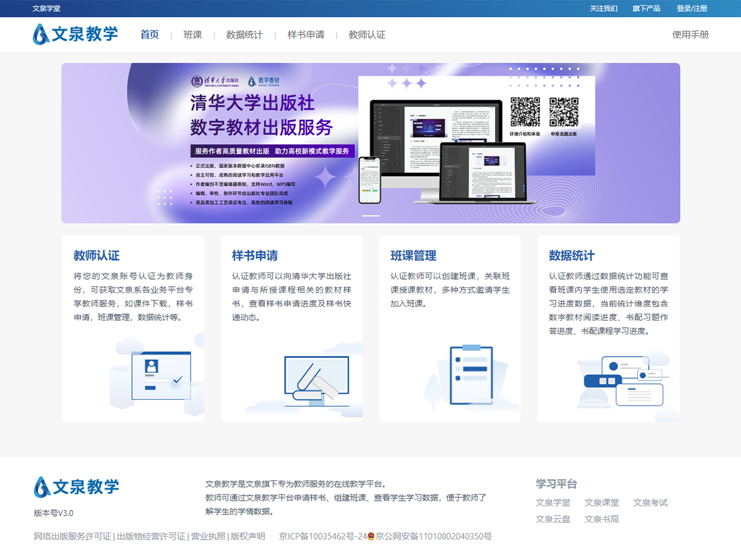Open 文泉学堂 in footer 学习平台 list
This screenshot has height=560, width=741.
(553, 503)
